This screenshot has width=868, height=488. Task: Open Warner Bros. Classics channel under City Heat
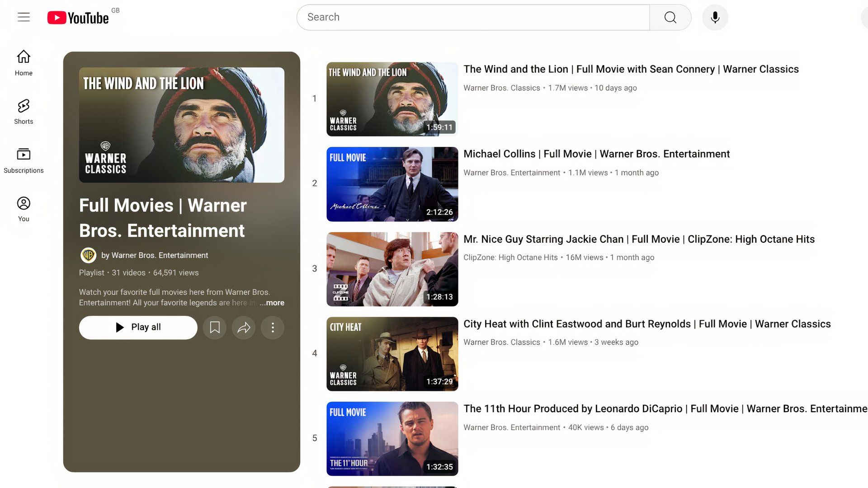[501, 342]
